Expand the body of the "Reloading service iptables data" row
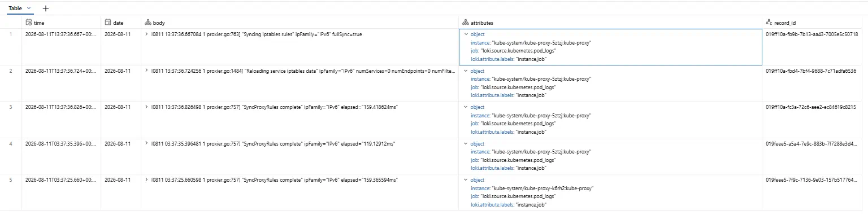868x215 pixels. (147, 71)
